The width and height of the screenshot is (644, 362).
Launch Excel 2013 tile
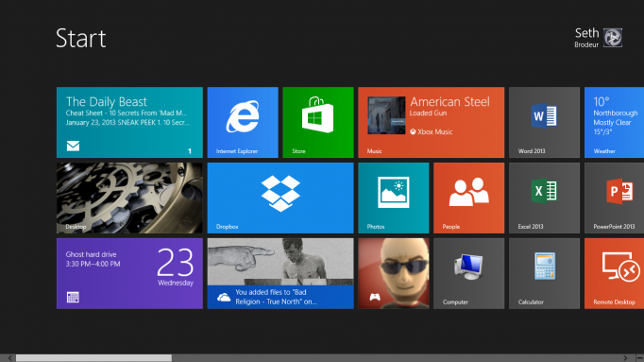544,198
